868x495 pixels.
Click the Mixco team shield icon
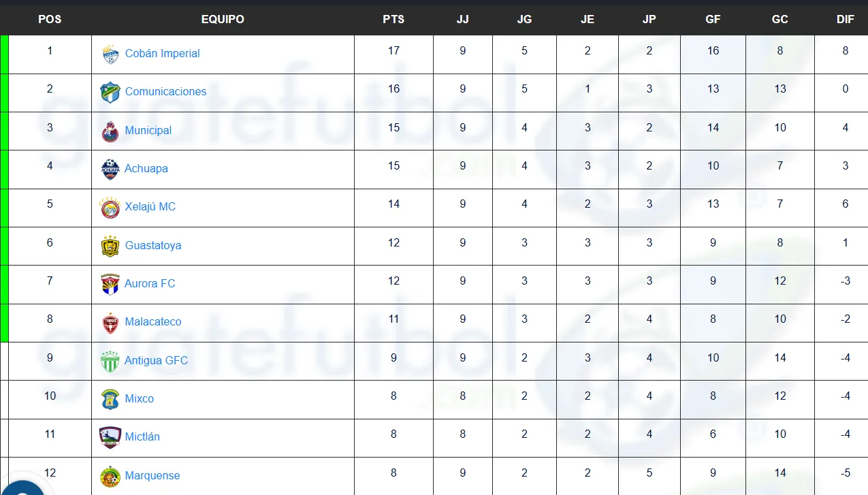110,399
